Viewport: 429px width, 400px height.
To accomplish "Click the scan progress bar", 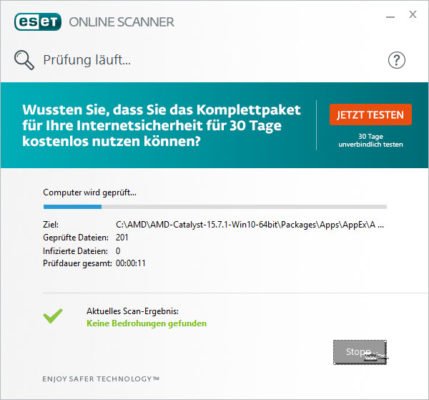I will point(215,207).
